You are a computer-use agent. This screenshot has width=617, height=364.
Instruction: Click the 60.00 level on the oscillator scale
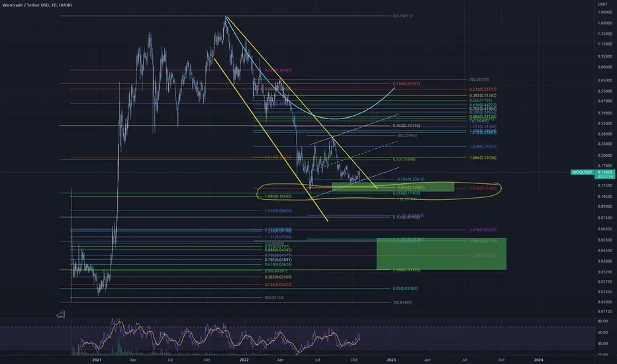pos(602,332)
